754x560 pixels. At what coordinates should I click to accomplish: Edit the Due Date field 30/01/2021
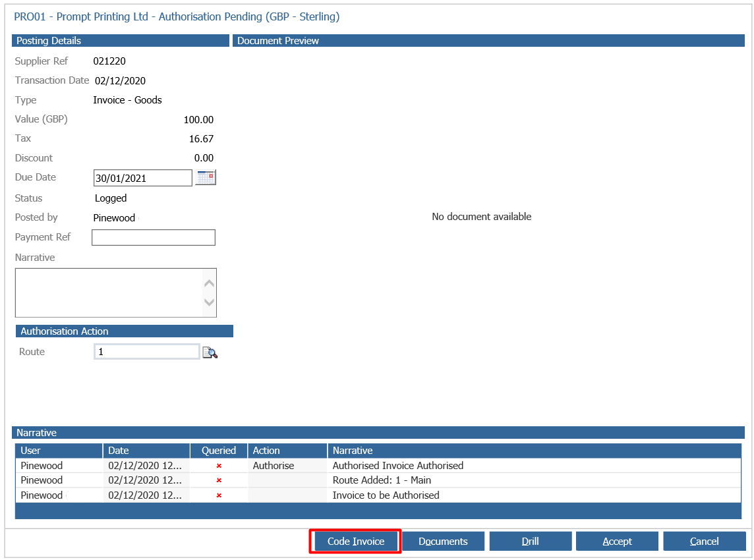[x=143, y=178]
